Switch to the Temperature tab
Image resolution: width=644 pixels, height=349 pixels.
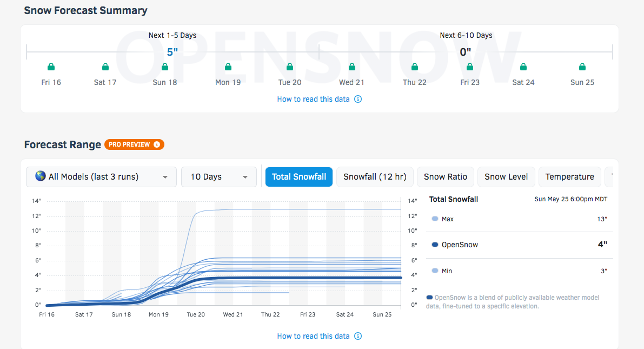click(x=570, y=177)
